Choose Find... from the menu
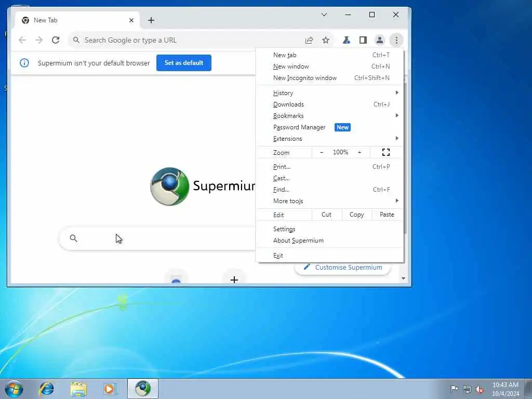Screen dimensions: 532x399 [x=330, y=190]
